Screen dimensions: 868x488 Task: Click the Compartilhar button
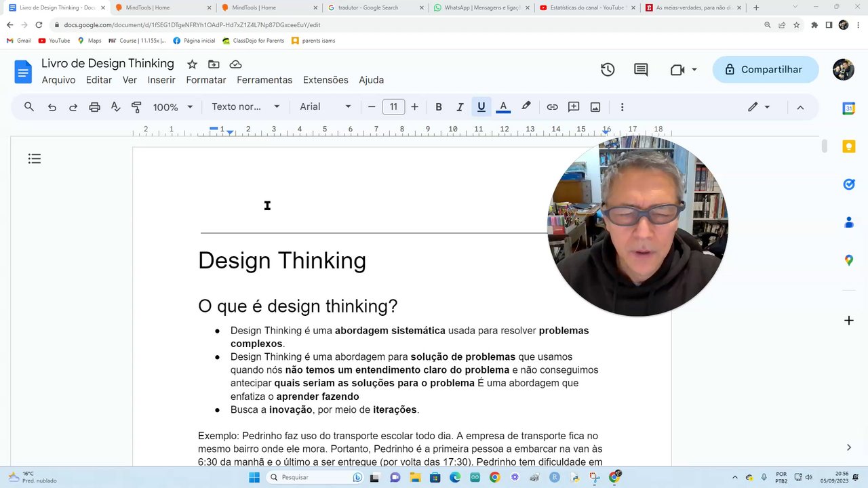click(x=765, y=70)
